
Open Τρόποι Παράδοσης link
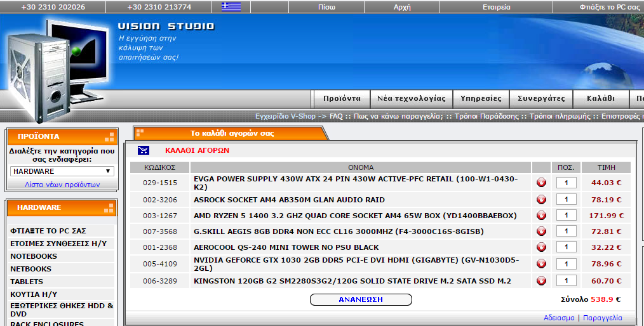[486, 116]
